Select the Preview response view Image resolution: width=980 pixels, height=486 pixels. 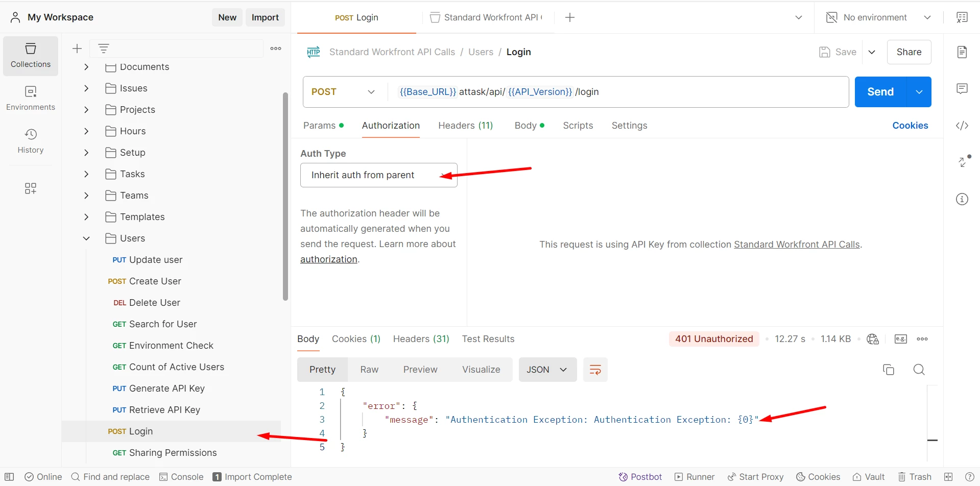click(x=420, y=370)
